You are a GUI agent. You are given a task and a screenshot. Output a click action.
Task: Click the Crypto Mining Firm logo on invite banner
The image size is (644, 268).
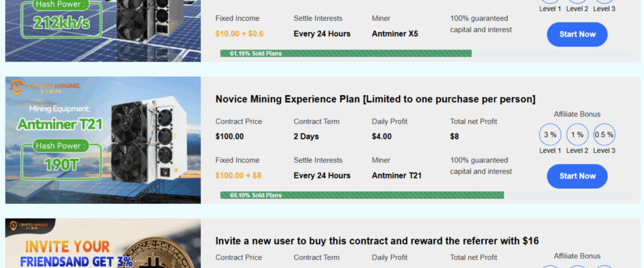pos(30,226)
